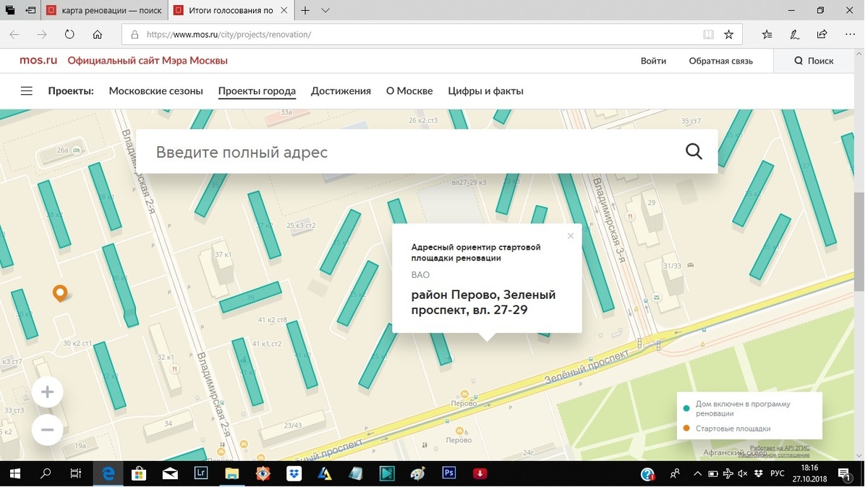Click the browser back arrow
The image size is (868, 490).
(14, 34)
